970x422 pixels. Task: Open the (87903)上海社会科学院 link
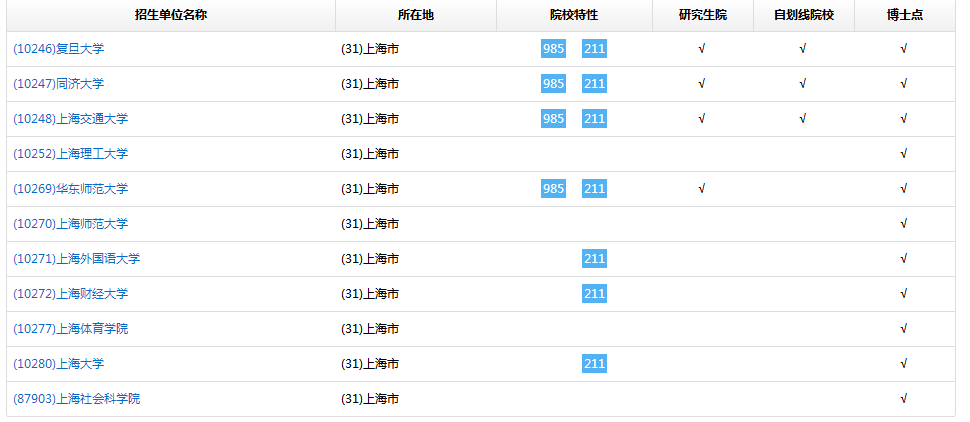[77, 398]
